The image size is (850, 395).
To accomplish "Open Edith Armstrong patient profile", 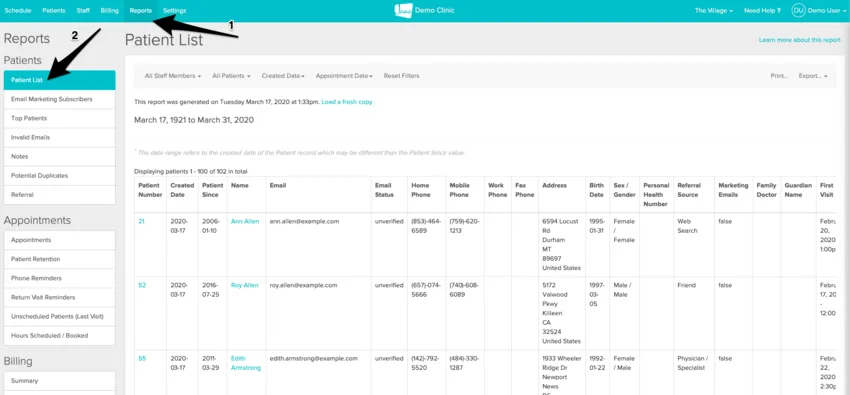I will (246, 363).
